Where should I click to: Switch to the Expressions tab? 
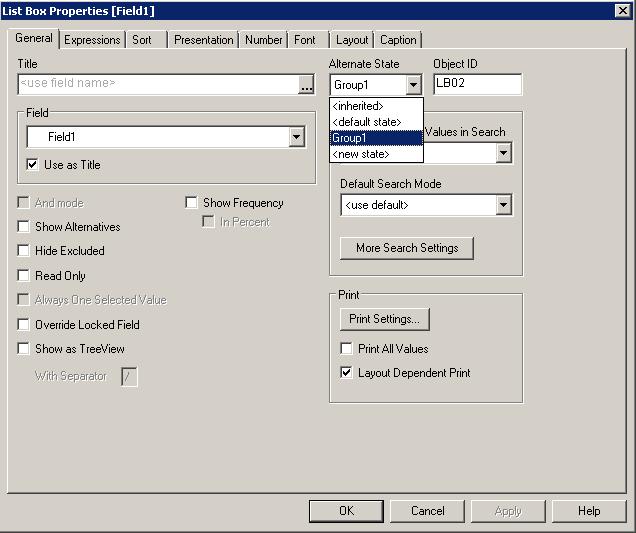coord(92,40)
